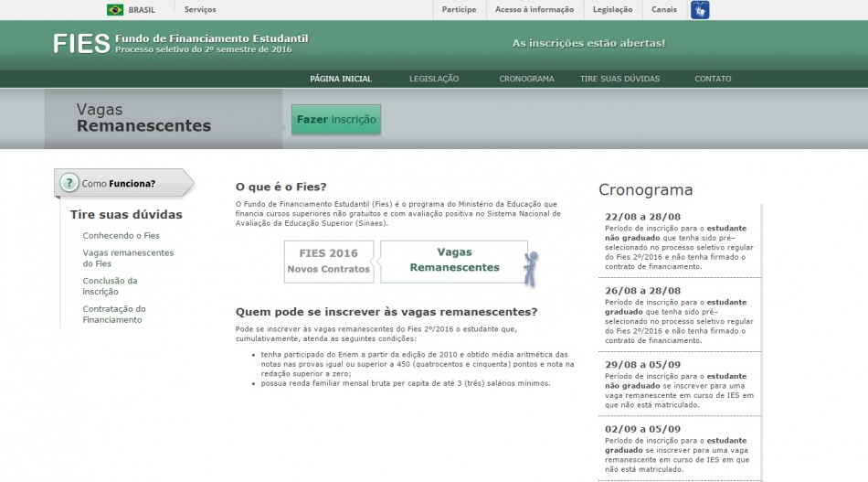Open the Participe link in top bar

(x=459, y=9)
